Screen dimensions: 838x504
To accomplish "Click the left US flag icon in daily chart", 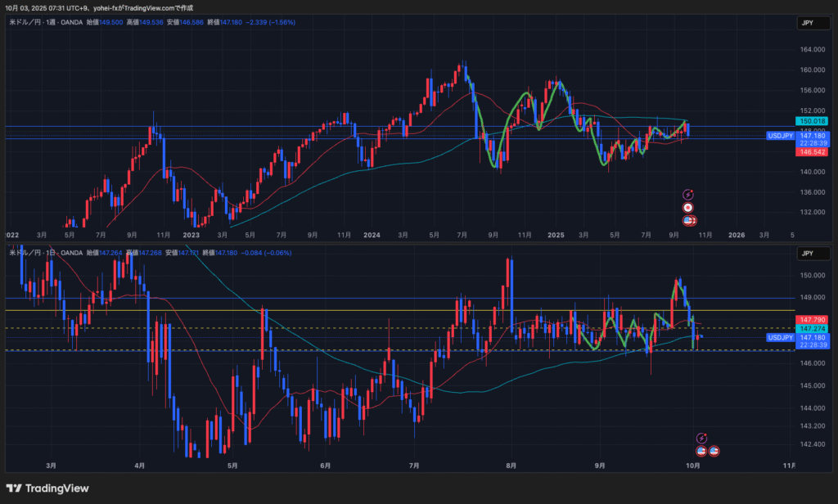I will point(701,451).
